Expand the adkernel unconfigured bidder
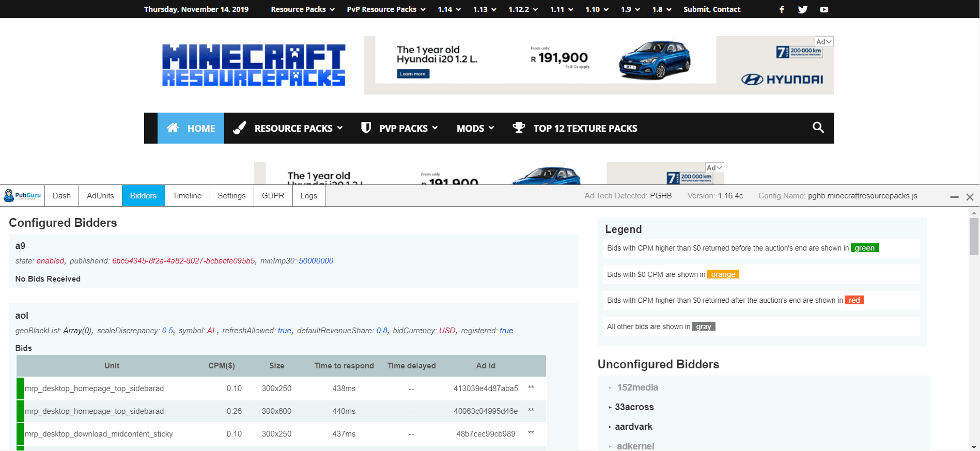This screenshot has width=980, height=451. (x=631, y=446)
